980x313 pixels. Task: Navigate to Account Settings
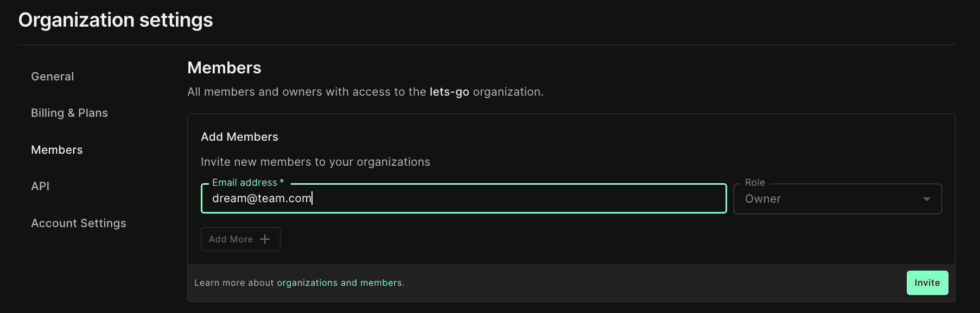(x=79, y=223)
